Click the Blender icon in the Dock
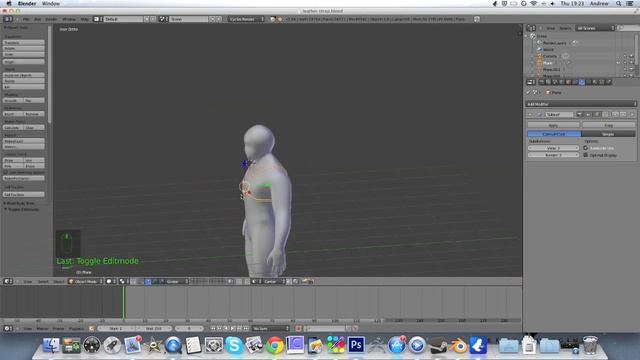This screenshot has width=640, height=360. click(458, 345)
